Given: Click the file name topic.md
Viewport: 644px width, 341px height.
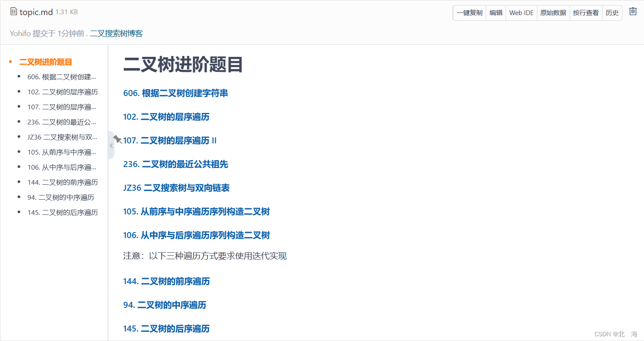Looking at the screenshot, I should pyautogui.click(x=36, y=12).
